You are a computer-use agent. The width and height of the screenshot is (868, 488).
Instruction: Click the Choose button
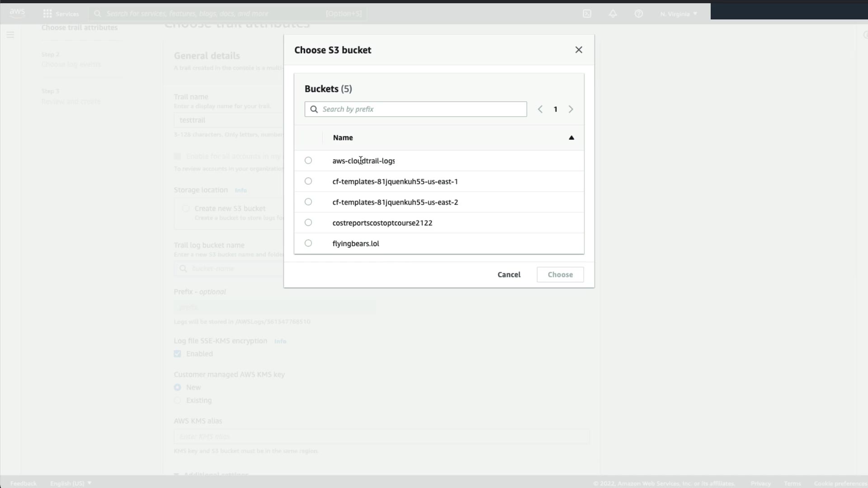click(x=560, y=275)
